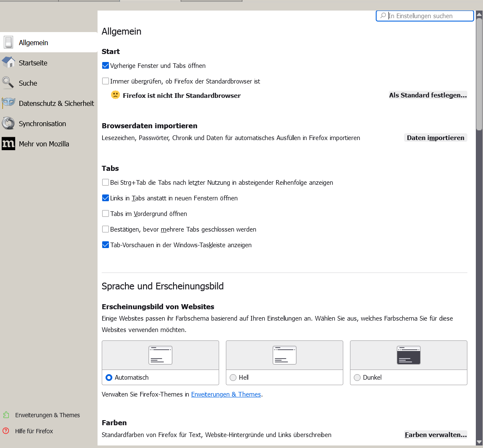Click the search magnifier in settings field
This screenshot has width=483, height=448.
click(x=383, y=15)
